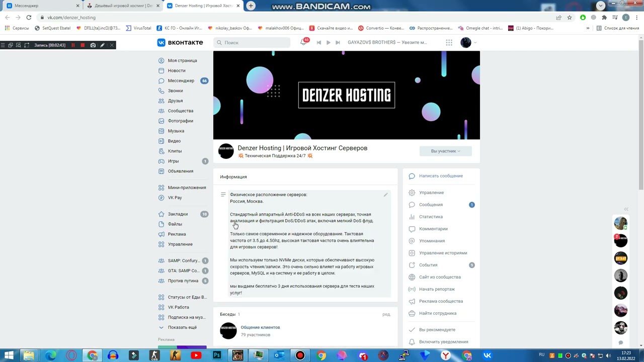Open События page
Viewport: 644px width, 362px height.
click(x=428, y=265)
